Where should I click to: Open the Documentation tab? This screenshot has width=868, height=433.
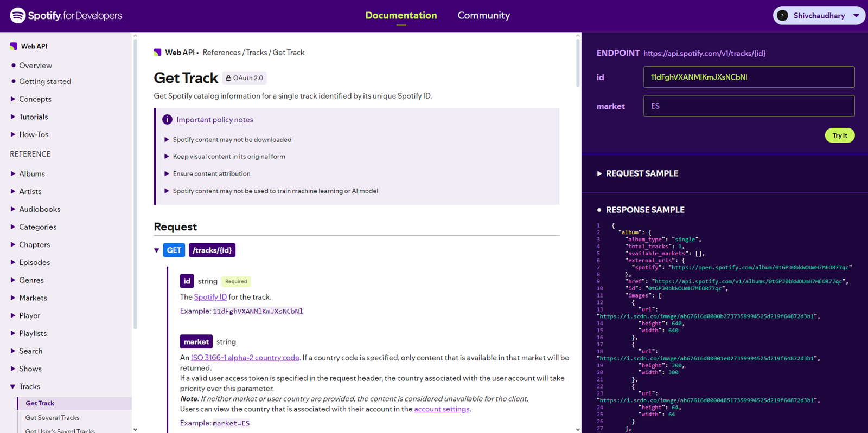tap(401, 15)
